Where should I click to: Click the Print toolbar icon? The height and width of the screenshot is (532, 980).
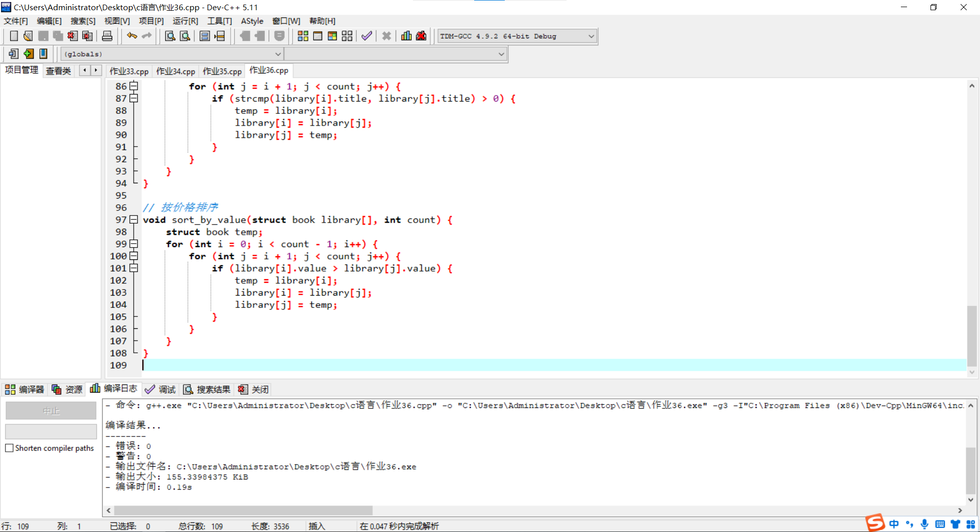107,36
